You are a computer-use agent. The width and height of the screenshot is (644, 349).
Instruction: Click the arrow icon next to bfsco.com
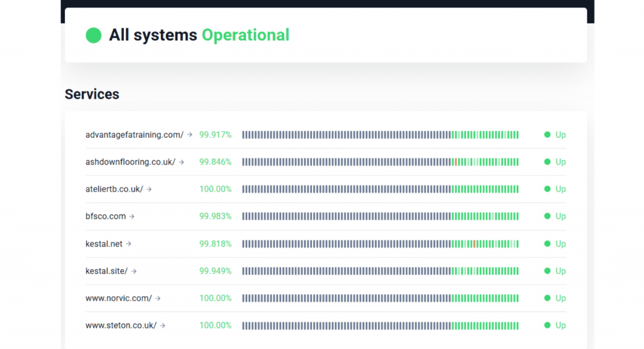click(x=132, y=216)
